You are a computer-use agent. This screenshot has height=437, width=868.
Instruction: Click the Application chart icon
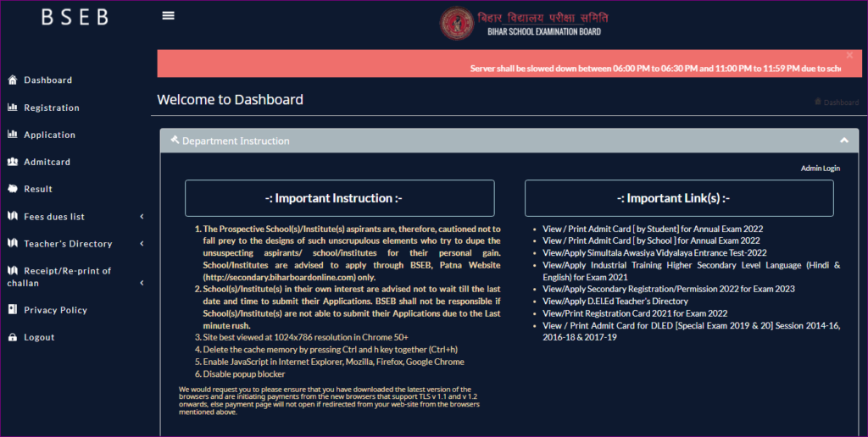(x=13, y=135)
